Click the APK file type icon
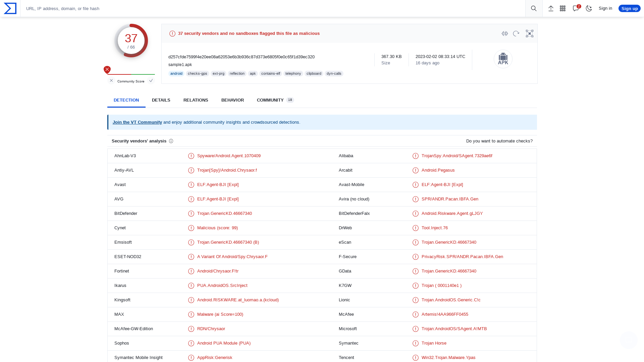 tap(503, 59)
